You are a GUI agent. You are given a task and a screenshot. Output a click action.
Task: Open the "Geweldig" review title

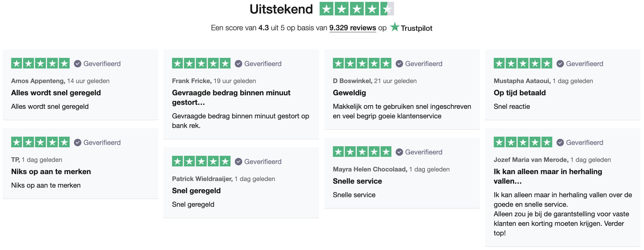point(349,93)
